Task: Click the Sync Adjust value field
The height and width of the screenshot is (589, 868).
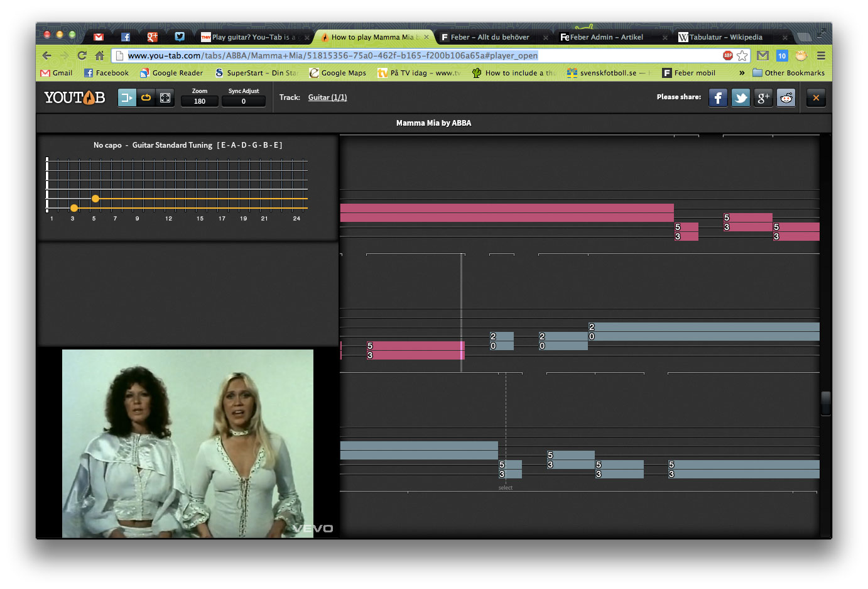Action: pyautogui.click(x=244, y=101)
